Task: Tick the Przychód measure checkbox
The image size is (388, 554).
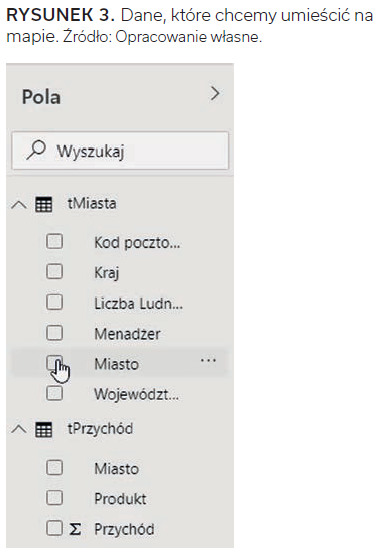Action: click(x=54, y=528)
